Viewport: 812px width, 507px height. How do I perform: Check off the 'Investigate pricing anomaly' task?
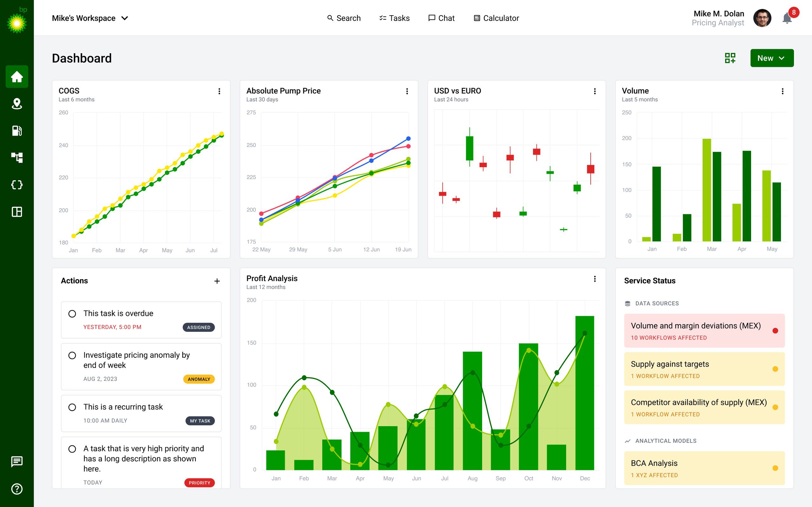72,356
